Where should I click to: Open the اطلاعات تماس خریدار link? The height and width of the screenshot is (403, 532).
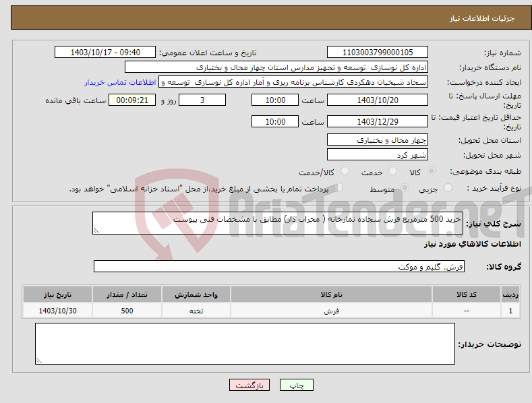[120, 82]
